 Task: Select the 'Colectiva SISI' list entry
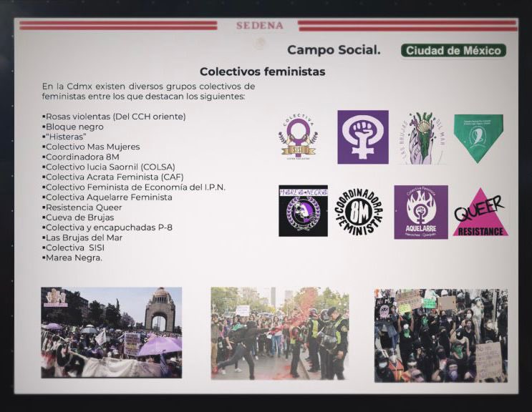(x=73, y=247)
